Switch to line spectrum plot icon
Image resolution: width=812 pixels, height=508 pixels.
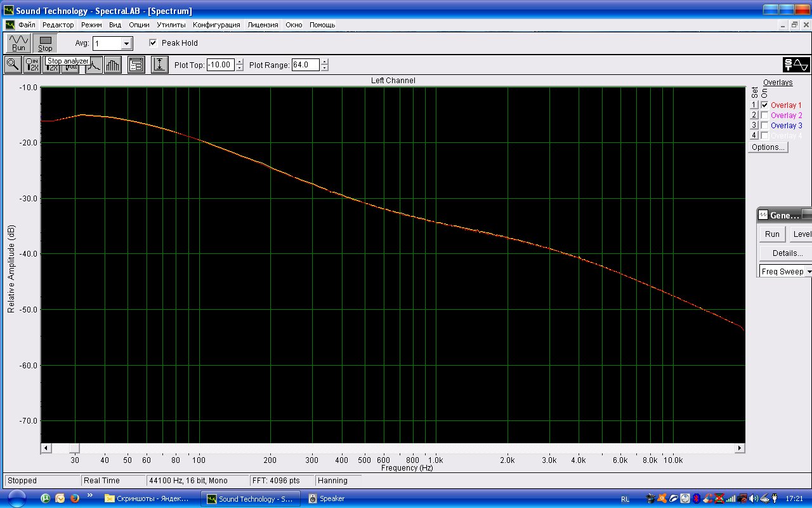tap(94, 65)
